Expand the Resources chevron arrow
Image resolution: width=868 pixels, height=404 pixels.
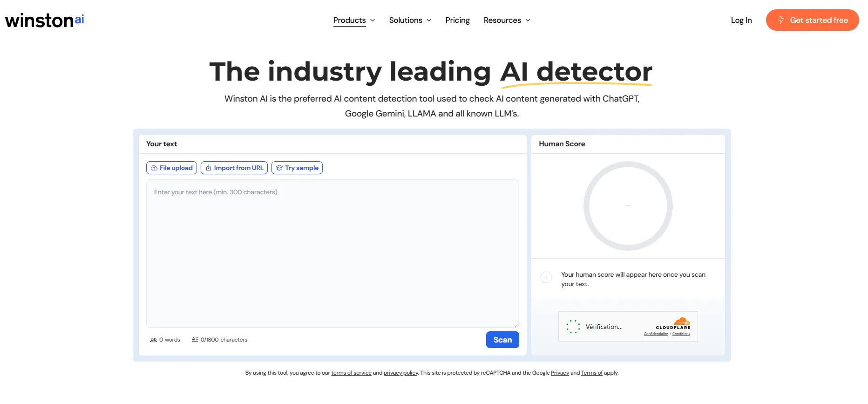528,21
